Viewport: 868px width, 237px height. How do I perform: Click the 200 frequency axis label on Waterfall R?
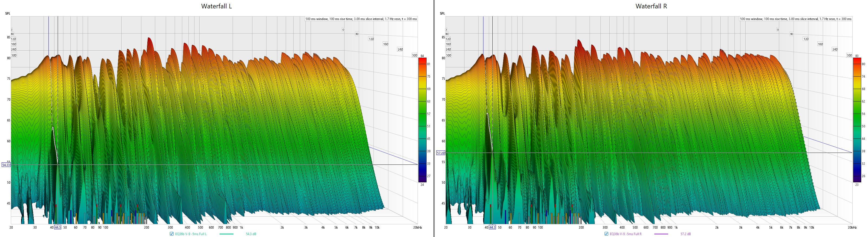[581, 228]
